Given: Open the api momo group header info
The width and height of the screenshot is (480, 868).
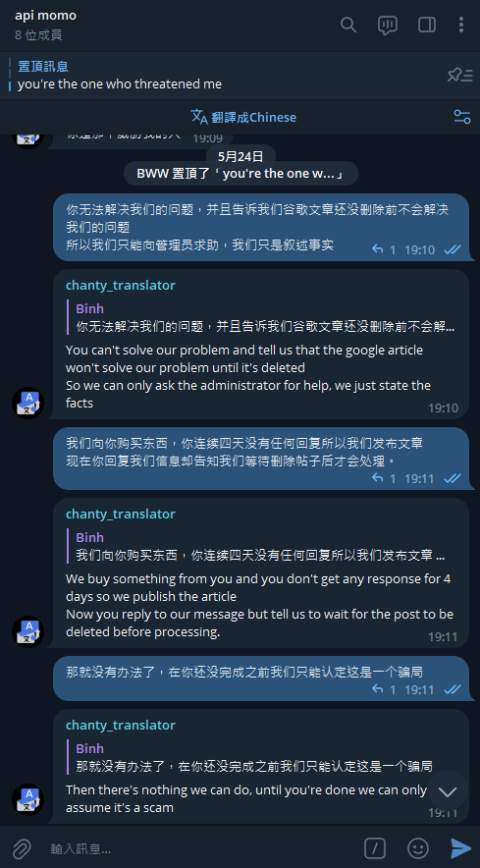Looking at the screenshot, I should tap(46, 25).
